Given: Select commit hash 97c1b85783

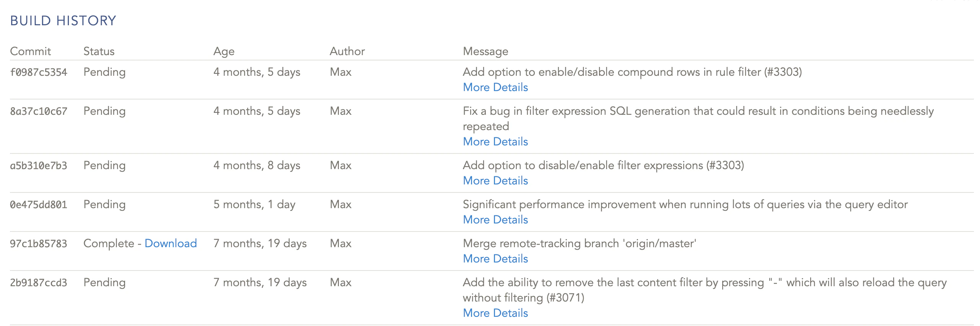Looking at the screenshot, I should click(x=38, y=244).
